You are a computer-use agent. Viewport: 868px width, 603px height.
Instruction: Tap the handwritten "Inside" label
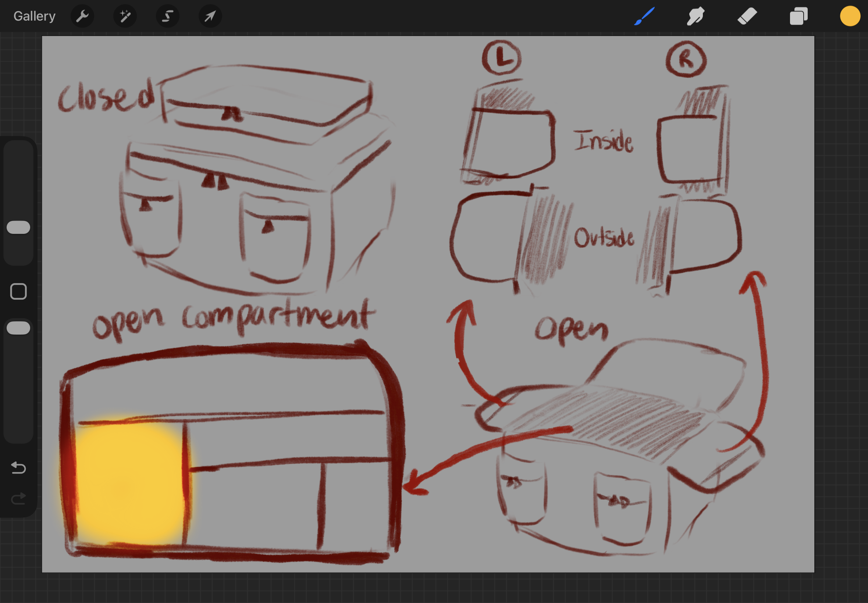[x=604, y=141]
